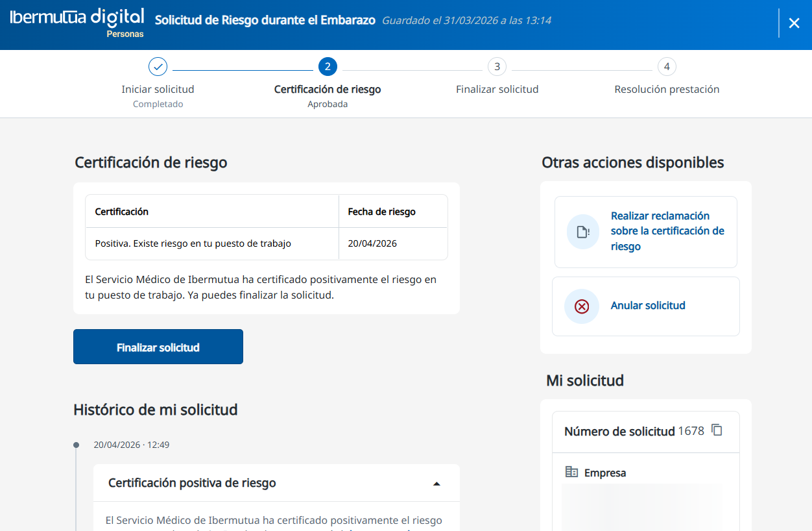Image resolution: width=812 pixels, height=531 pixels.
Task: Select step 3 circle Finalizar solicitud
Action: coord(497,67)
